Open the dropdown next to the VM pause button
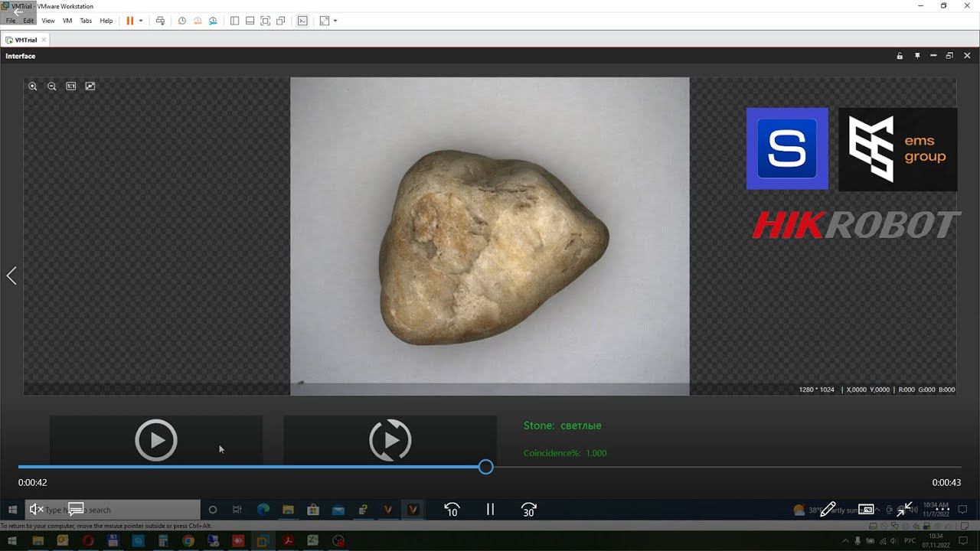 (x=141, y=21)
